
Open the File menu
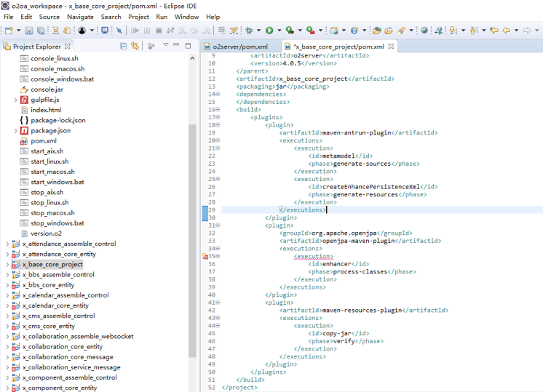point(8,17)
